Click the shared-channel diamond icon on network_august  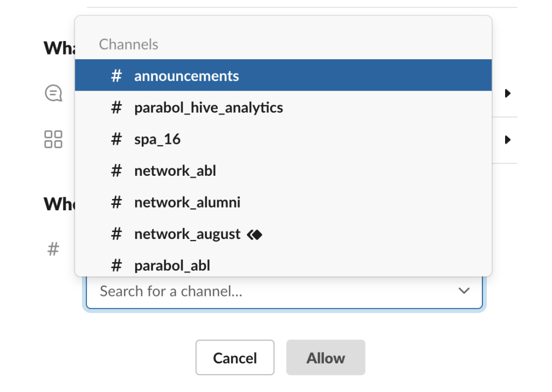tap(254, 235)
